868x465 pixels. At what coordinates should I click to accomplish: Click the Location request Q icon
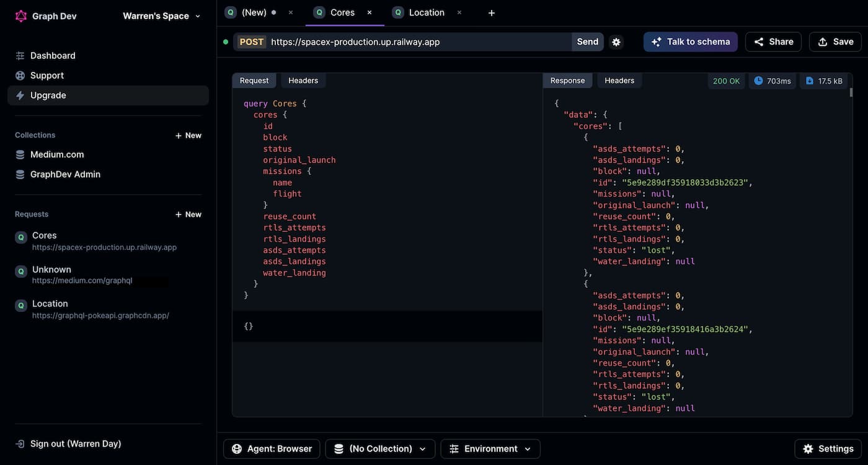(x=21, y=305)
